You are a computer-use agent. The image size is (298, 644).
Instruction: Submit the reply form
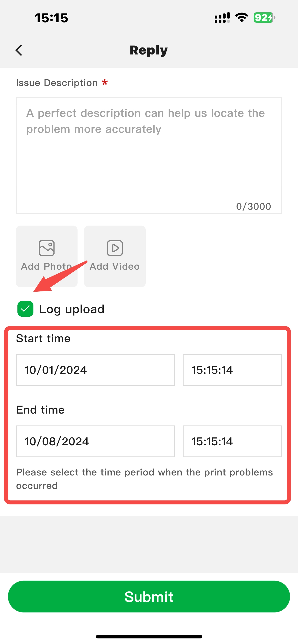pos(149,596)
